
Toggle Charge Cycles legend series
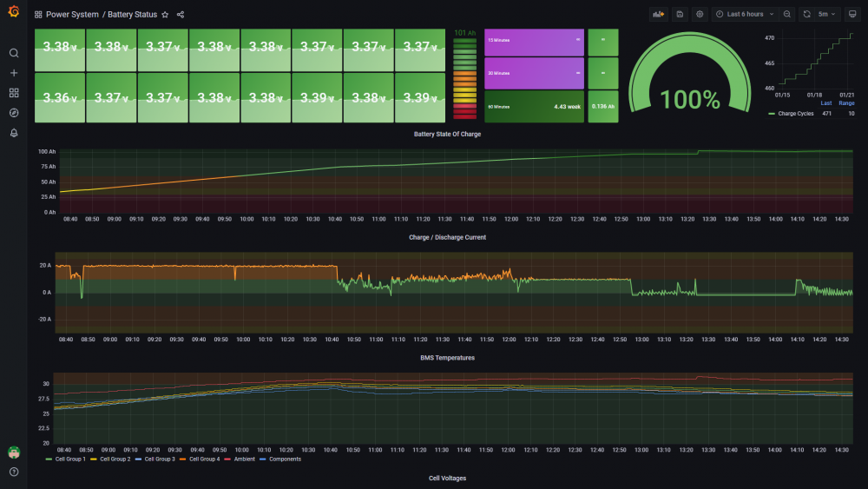pyautogui.click(x=791, y=114)
